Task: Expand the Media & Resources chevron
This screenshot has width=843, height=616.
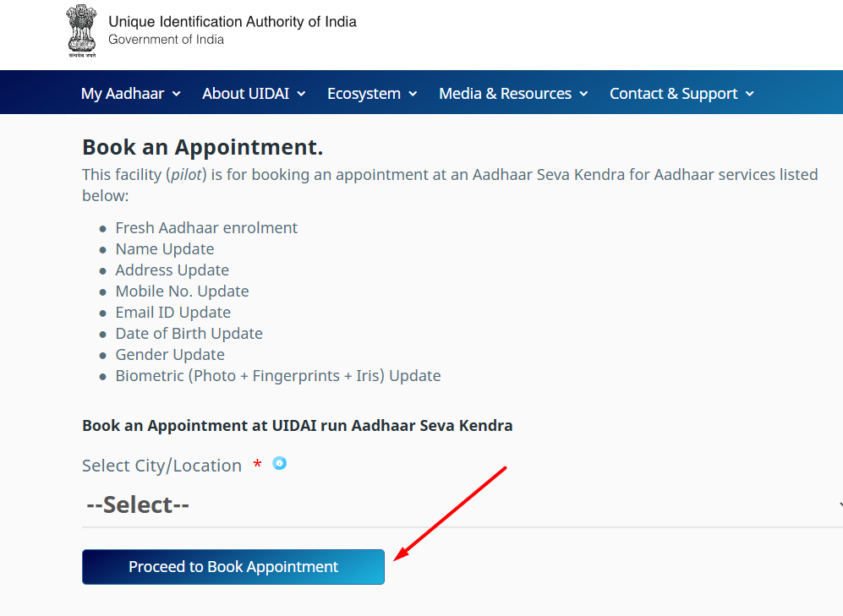Action: tap(583, 94)
